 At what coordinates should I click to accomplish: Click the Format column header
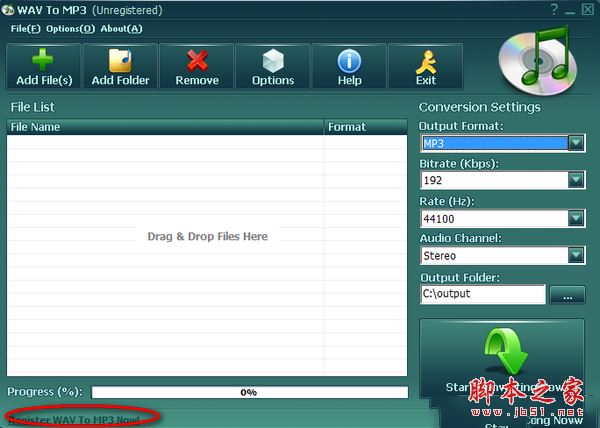[x=366, y=127]
